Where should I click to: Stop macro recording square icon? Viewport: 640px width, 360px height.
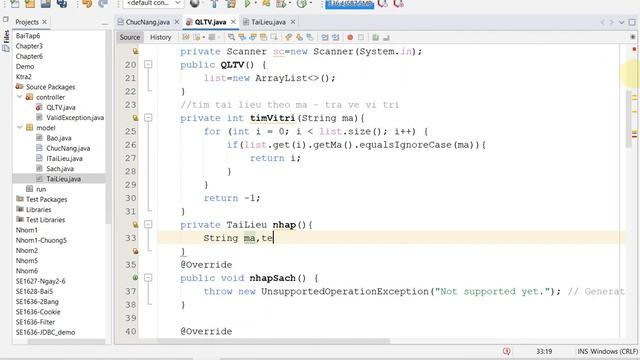360,37
